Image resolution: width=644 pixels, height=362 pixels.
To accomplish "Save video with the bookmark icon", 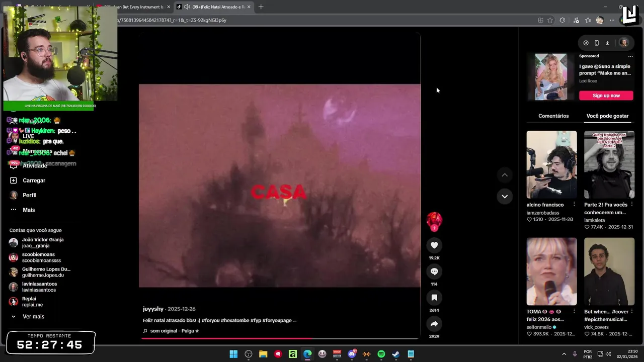I will coord(434,298).
